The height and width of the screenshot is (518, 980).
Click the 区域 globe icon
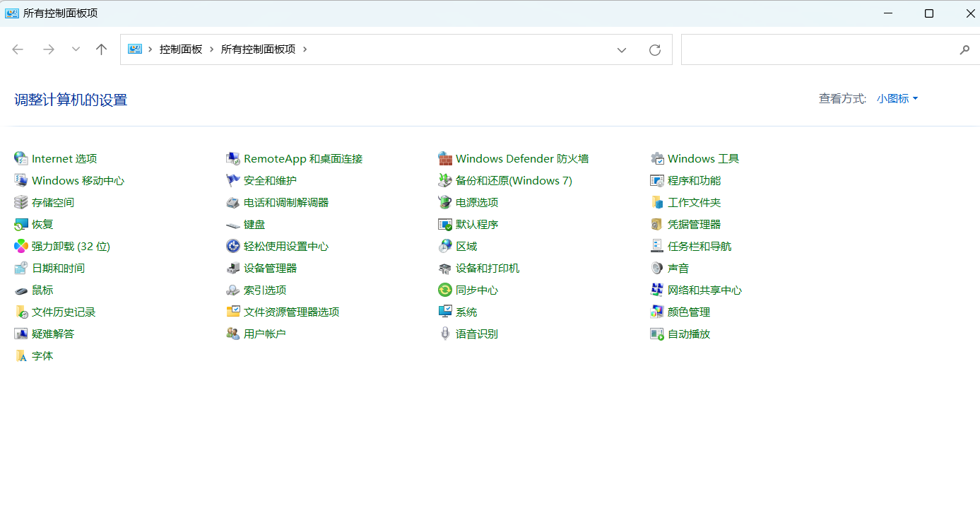click(x=444, y=246)
